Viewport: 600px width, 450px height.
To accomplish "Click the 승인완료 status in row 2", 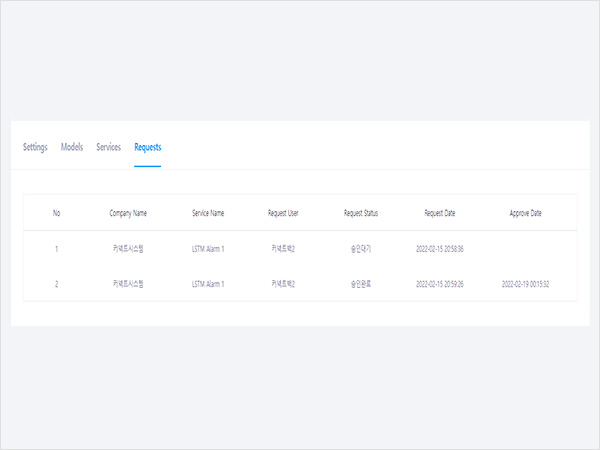I will [361, 284].
